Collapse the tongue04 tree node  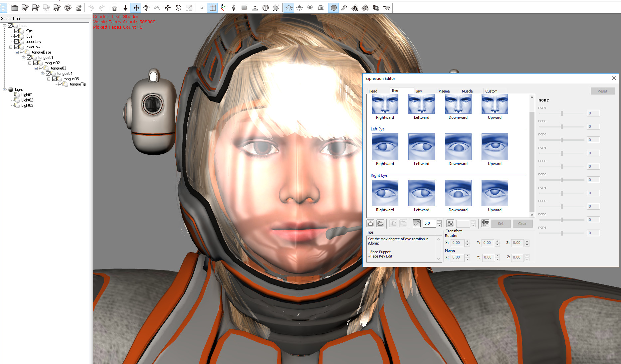click(x=43, y=74)
